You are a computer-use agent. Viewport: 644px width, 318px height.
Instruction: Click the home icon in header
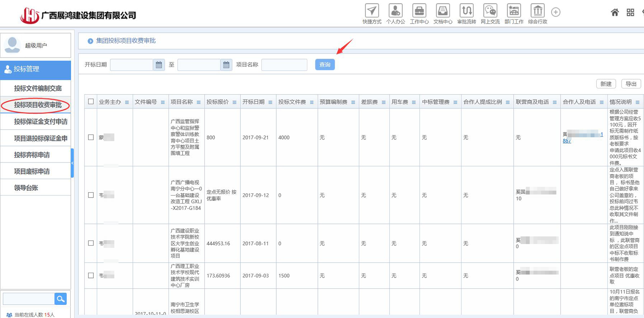coord(615,13)
